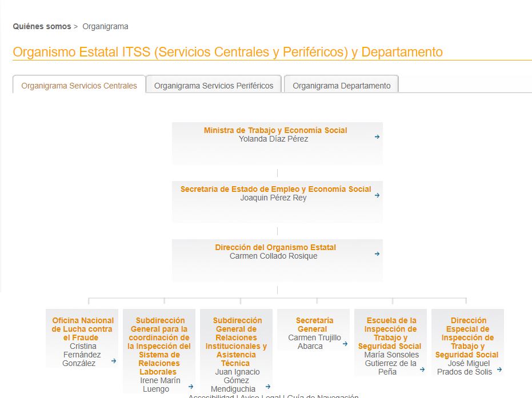532x398 pixels.
Task: Select Organigrama Servicios Centrales tab
Action: point(79,86)
